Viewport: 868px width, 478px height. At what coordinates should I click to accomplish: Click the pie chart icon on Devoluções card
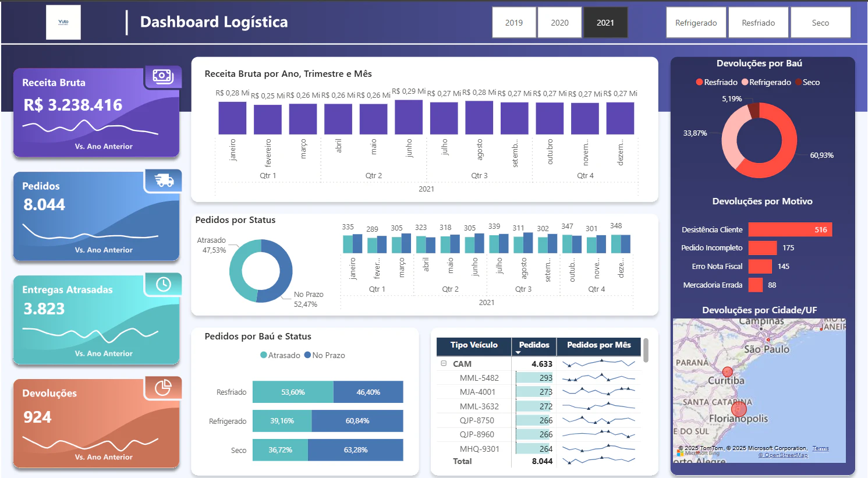(x=163, y=387)
